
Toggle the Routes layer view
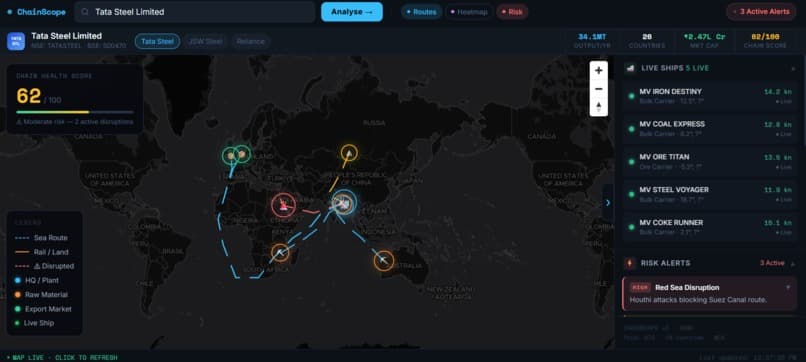point(421,12)
